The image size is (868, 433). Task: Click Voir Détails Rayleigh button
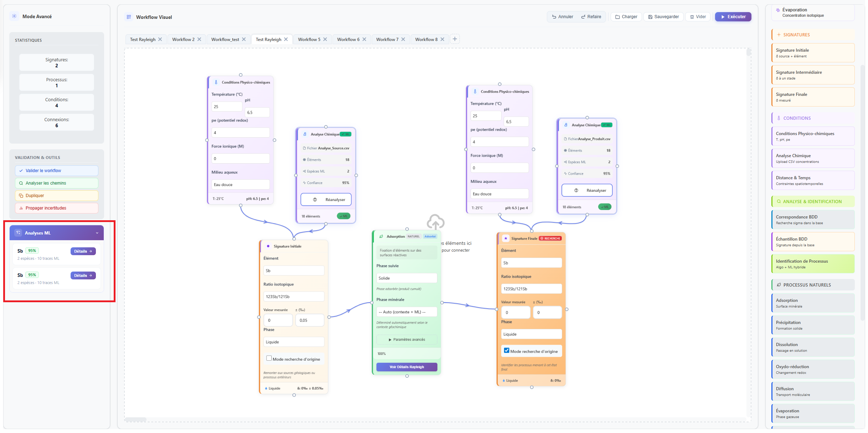407,367
